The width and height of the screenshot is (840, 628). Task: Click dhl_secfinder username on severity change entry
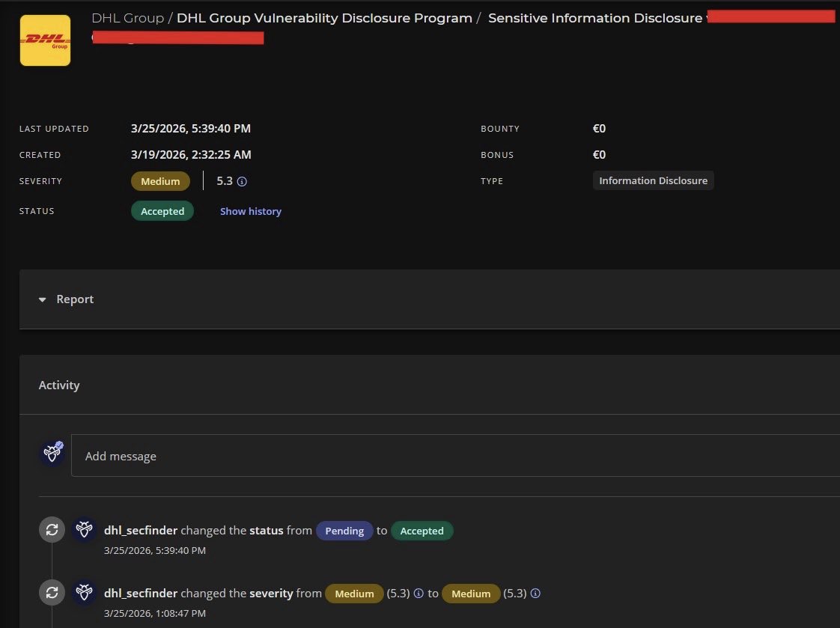(140, 594)
